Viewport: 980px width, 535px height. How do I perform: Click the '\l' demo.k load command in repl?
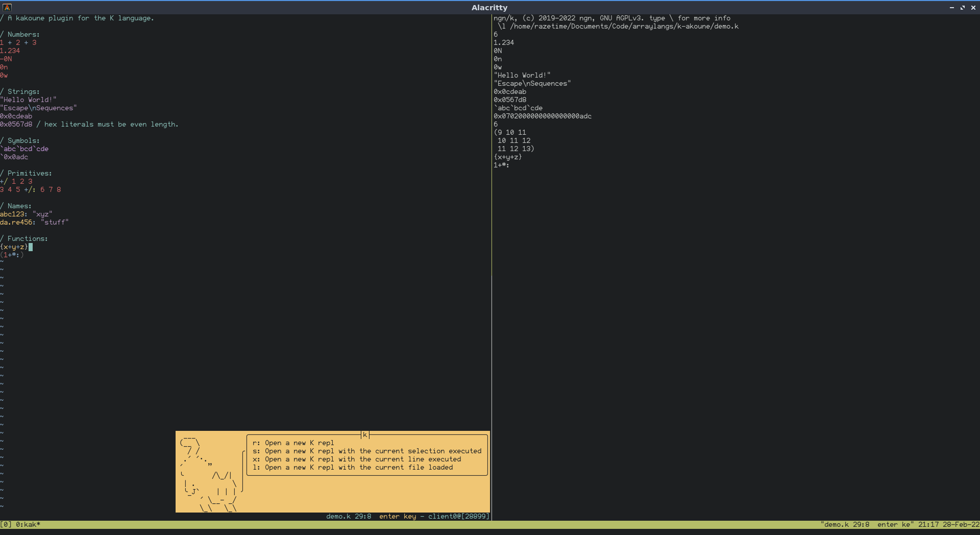618,27
